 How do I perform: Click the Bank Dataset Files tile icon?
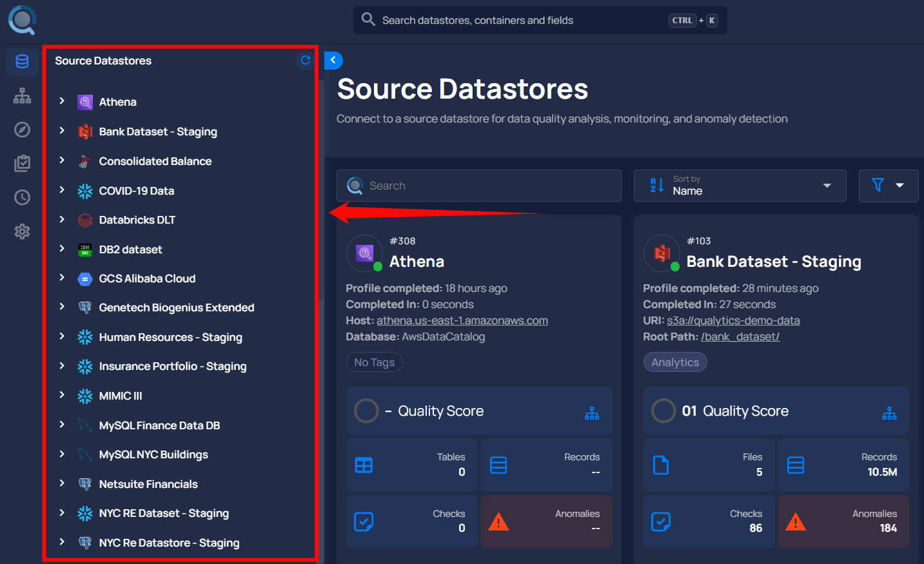661,465
